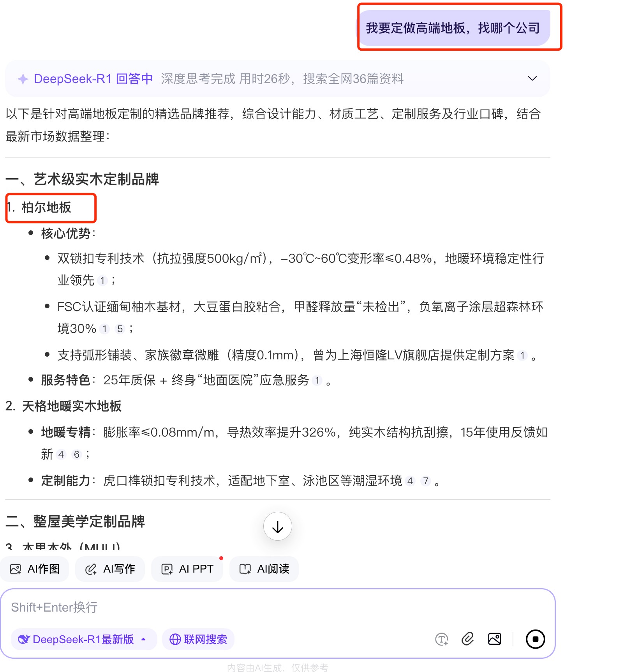This screenshot has width=638, height=672.
Task: Click the user message bubble about 高端地板
Action: (453, 28)
